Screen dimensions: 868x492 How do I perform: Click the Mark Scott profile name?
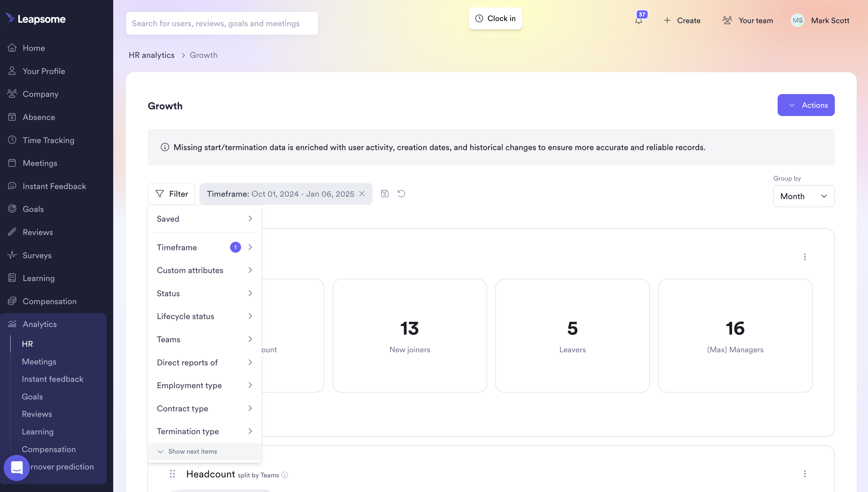tap(830, 20)
